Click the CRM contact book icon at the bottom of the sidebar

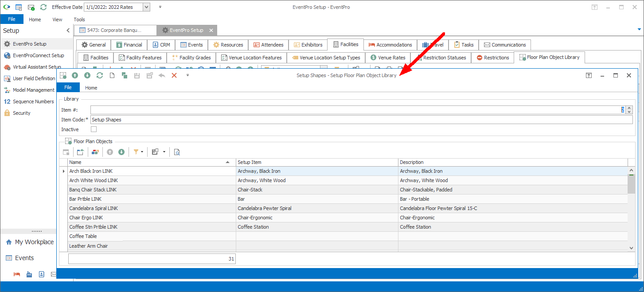[x=42, y=274]
